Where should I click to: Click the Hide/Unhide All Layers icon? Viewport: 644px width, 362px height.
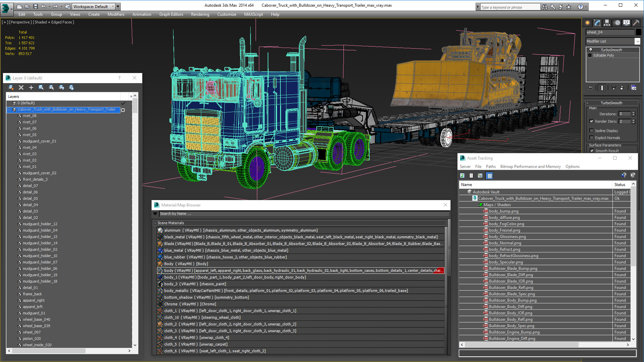pyautogui.click(x=61, y=87)
